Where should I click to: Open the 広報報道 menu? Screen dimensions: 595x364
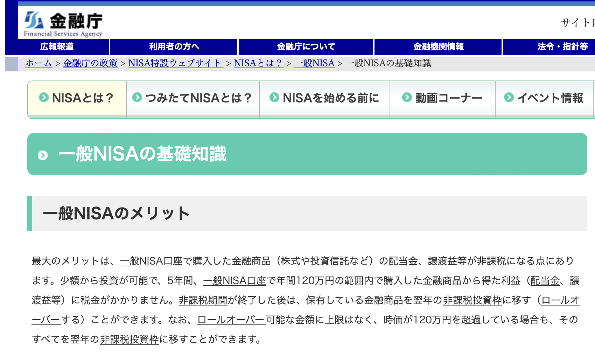pos(57,47)
